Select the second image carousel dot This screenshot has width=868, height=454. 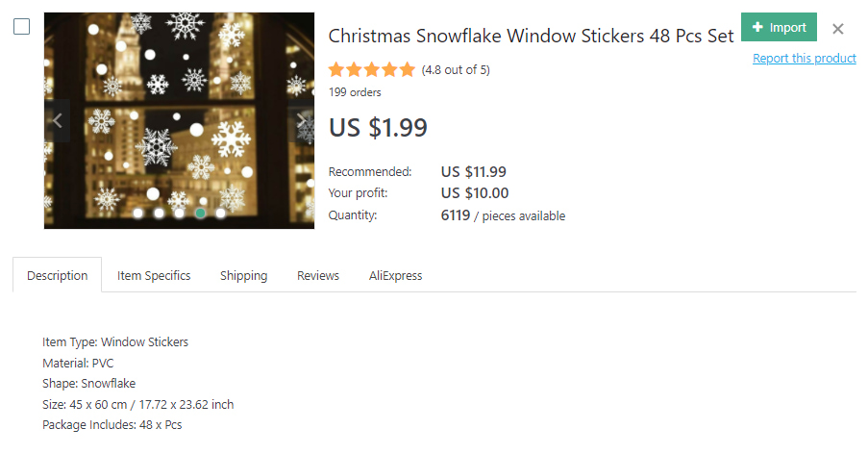pos(159,213)
